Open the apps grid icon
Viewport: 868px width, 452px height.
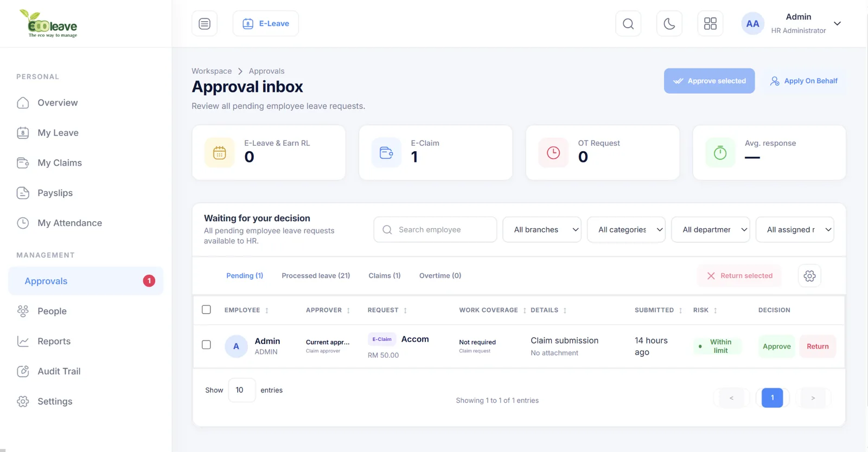(710, 24)
